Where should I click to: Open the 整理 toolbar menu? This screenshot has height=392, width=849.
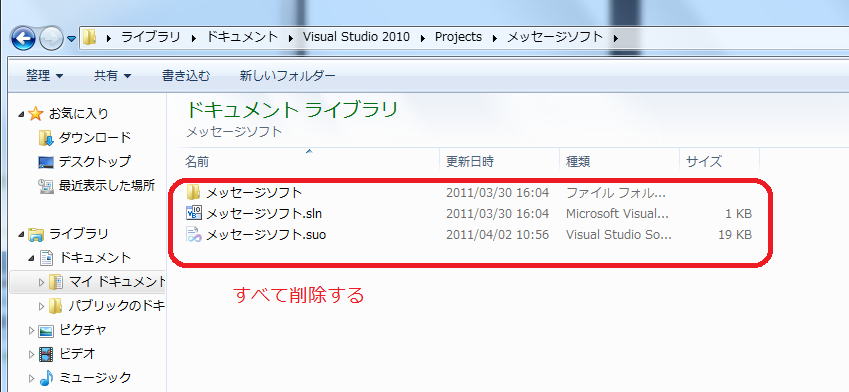(x=44, y=76)
